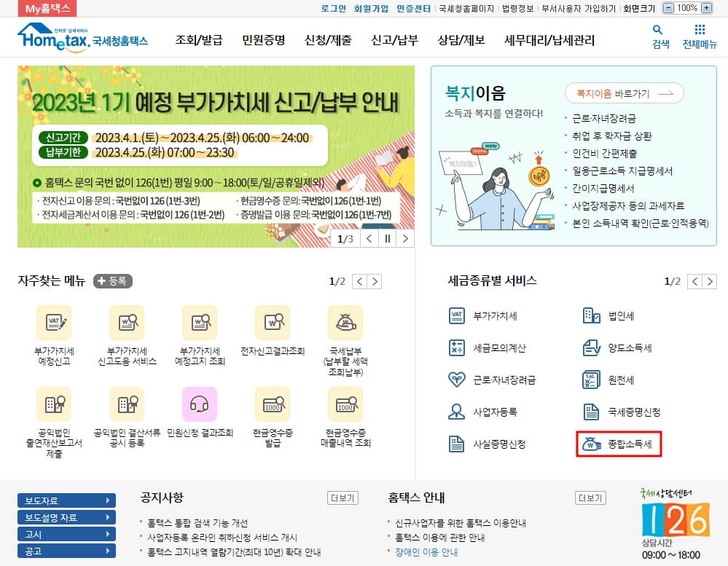
Task: Open 민원신청 결과조회 headset icon
Action: 200,404
